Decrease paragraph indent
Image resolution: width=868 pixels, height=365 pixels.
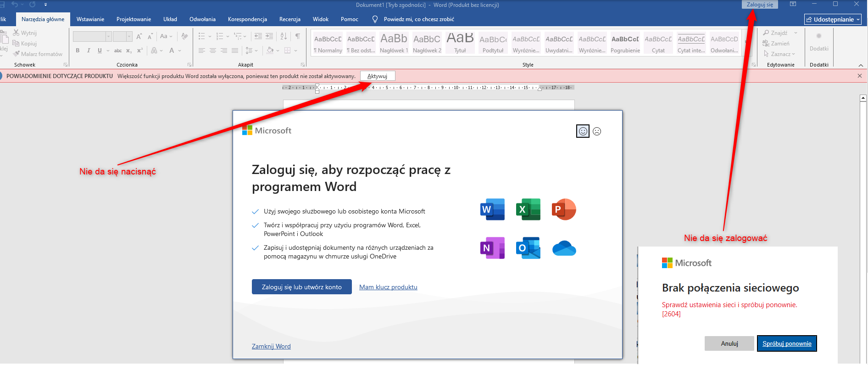[258, 36]
